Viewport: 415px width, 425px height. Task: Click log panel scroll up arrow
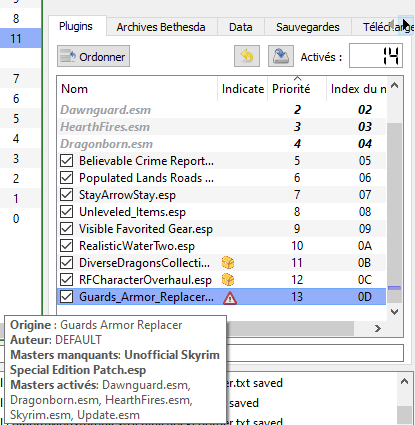click(404, 382)
